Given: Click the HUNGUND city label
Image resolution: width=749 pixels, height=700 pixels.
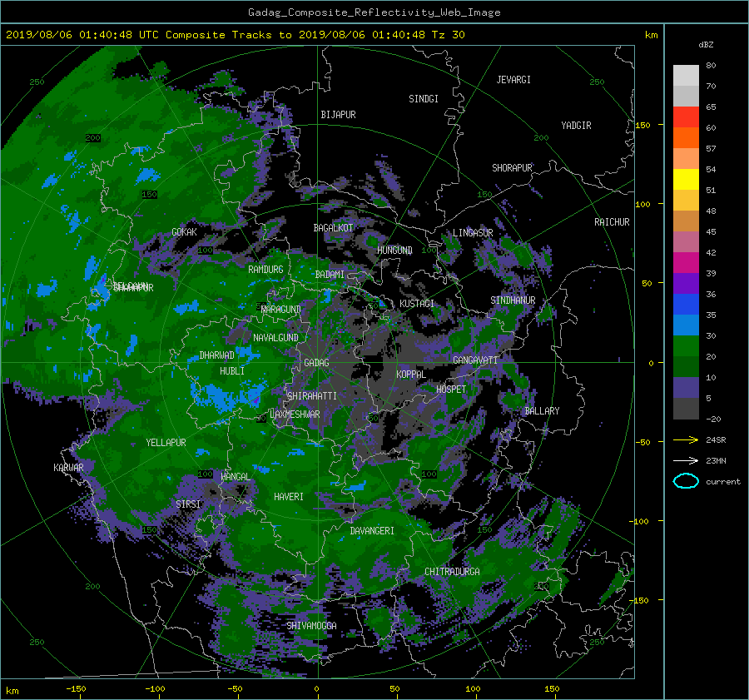Looking at the screenshot, I should pos(394,251).
